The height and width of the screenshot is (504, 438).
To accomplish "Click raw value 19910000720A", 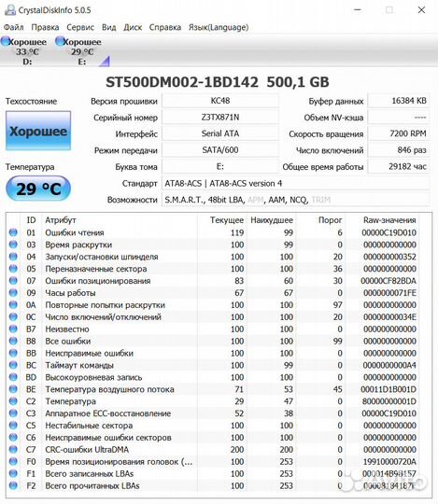I will [x=389, y=462].
